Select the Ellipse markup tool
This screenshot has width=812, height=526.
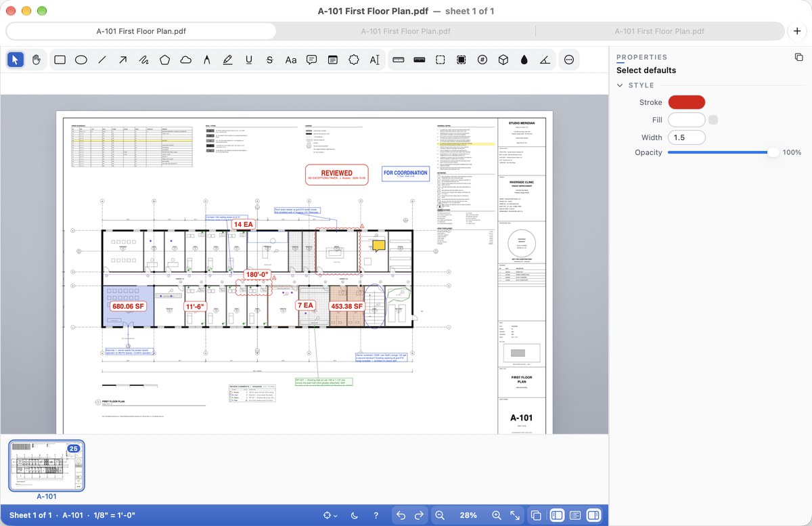coord(81,60)
